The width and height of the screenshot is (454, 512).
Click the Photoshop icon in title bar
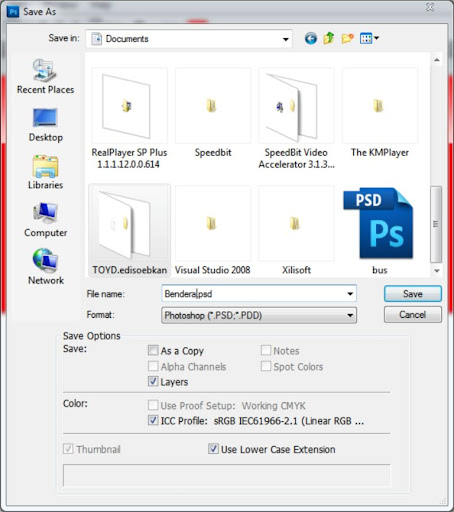13,12
